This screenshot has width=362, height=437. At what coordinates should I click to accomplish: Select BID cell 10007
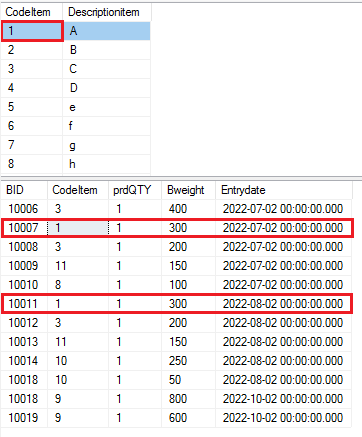pyautogui.click(x=24, y=228)
